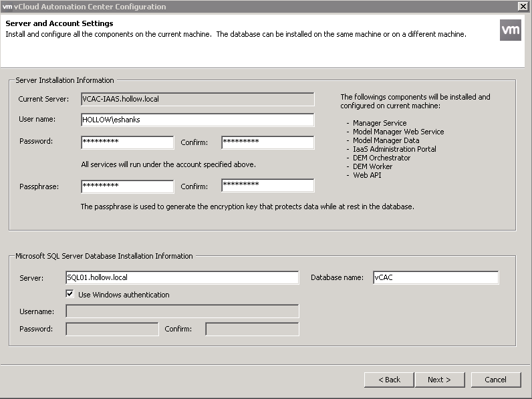Click the Current Server field
Image resolution: width=532 pixels, height=399 pixels.
click(x=196, y=99)
